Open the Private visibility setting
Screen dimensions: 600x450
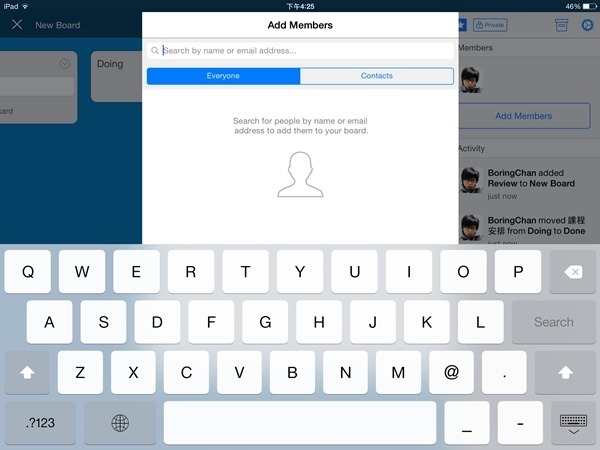[x=490, y=25]
